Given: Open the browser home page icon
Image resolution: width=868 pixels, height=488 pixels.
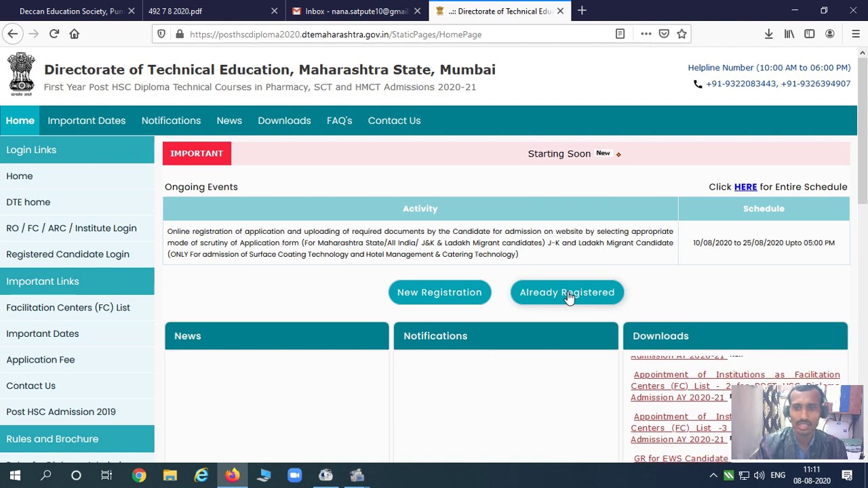Looking at the screenshot, I should [75, 34].
